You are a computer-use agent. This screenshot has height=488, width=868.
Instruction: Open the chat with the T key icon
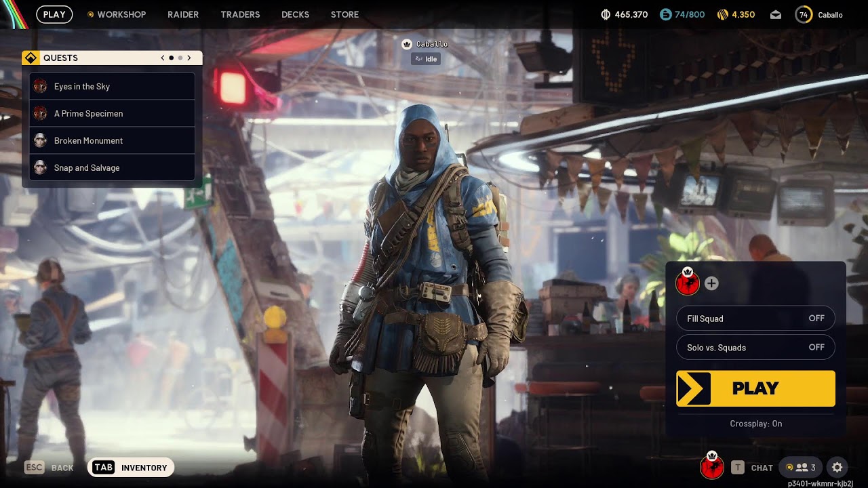(738, 468)
